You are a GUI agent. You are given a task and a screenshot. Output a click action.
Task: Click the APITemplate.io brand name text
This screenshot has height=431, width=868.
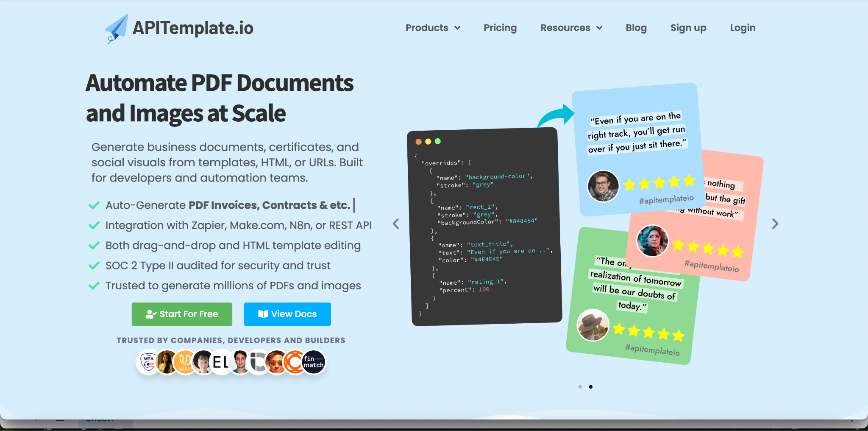coord(193,28)
